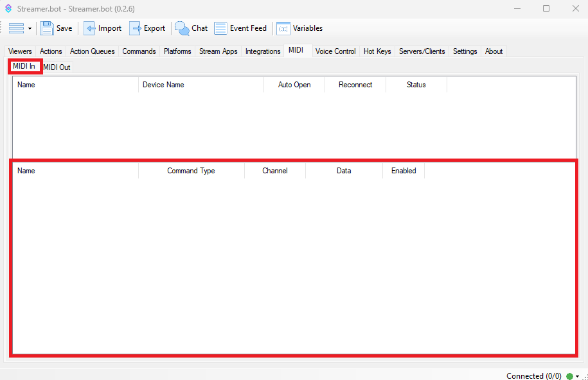The height and width of the screenshot is (380, 588).
Task: Expand the profile menu dropdown arrow
Action: (x=30, y=29)
